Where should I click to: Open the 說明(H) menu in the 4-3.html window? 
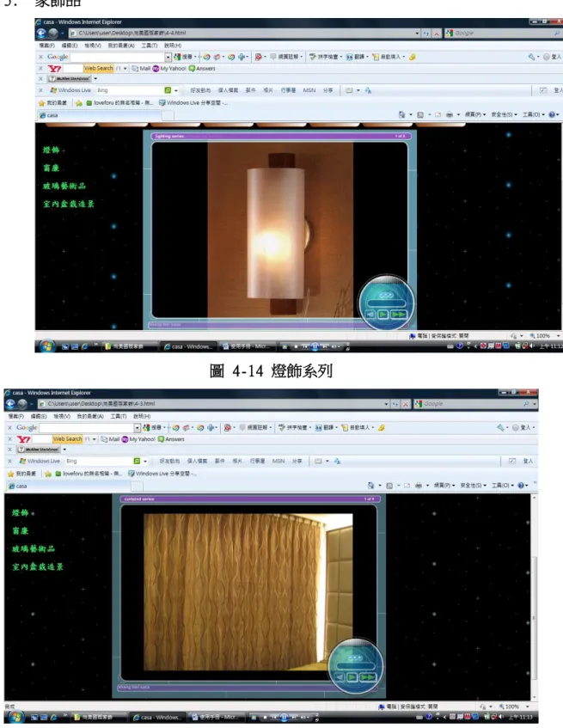(x=142, y=417)
